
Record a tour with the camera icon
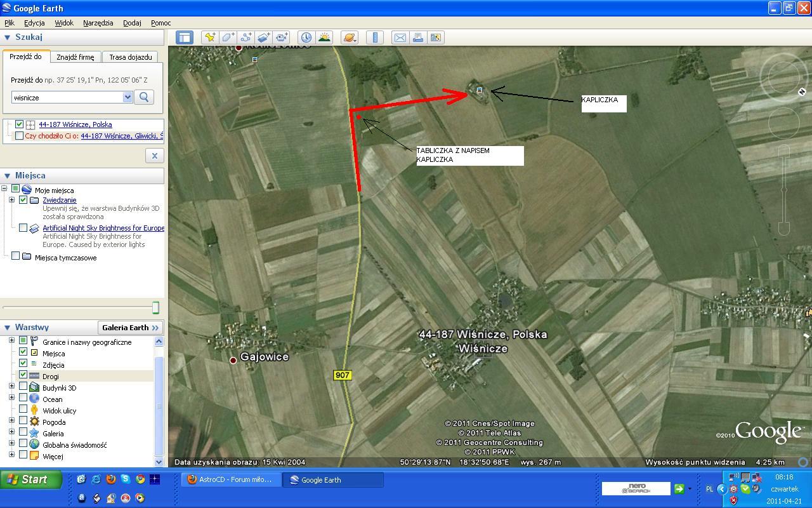[x=282, y=37]
